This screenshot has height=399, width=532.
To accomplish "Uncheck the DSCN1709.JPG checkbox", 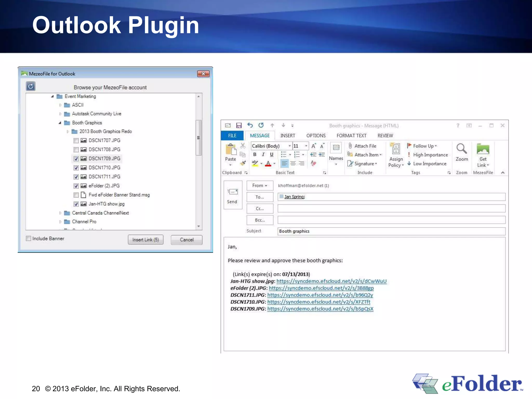I will 76,159.
